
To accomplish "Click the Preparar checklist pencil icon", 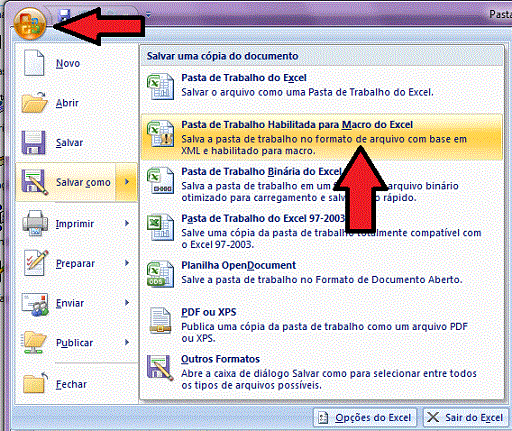I will (x=36, y=263).
